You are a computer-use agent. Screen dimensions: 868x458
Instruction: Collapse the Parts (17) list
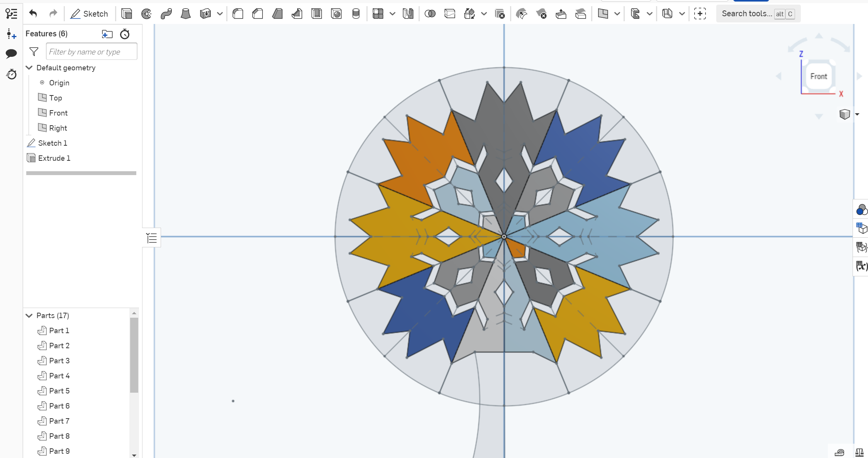(x=29, y=315)
